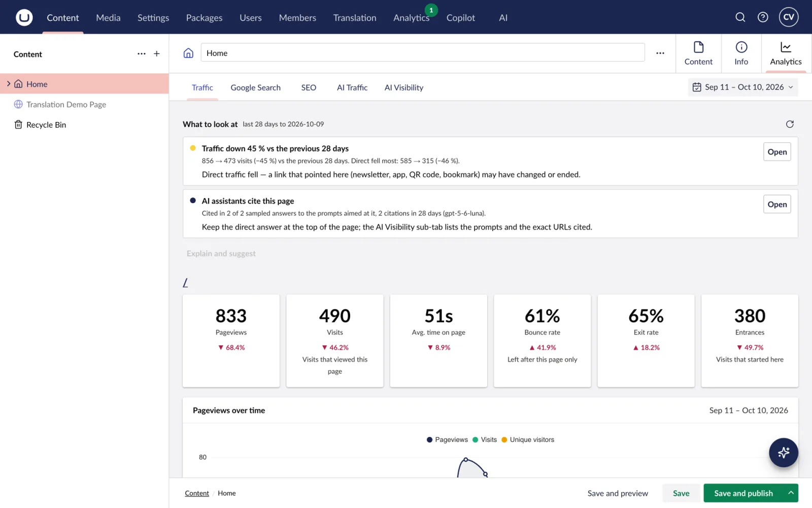The image size is (812, 508).
Task: Toggle the Pageviews legend series
Action: click(x=447, y=440)
